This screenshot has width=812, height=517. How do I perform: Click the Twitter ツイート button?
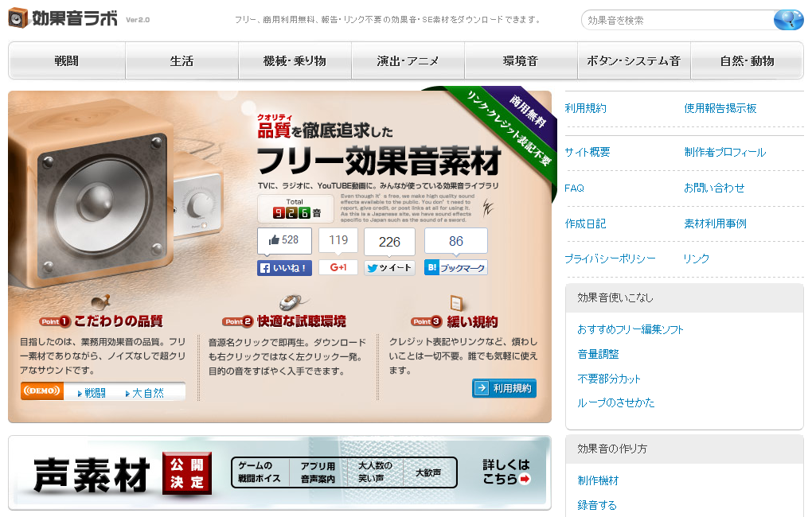click(389, 267)
